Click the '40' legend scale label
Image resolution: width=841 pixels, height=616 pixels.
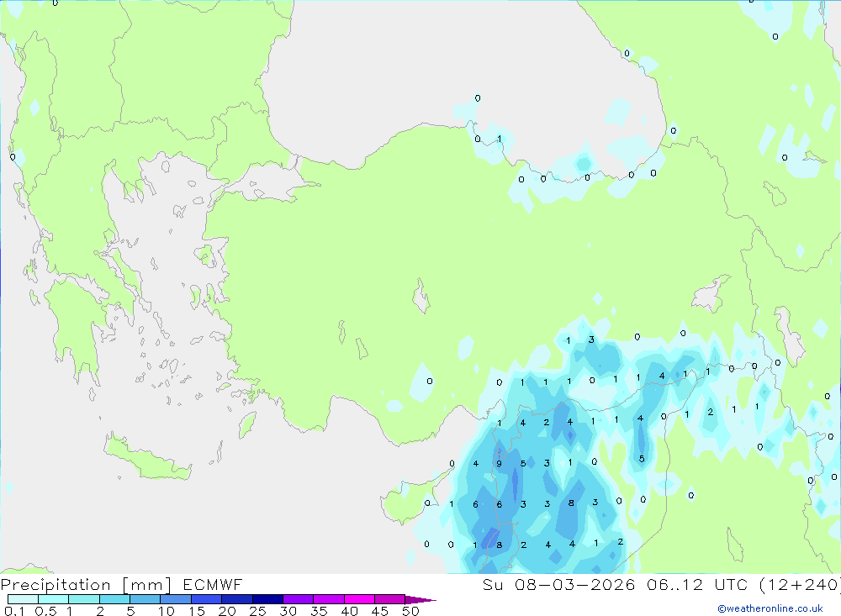pyautogui.click(x=350, y=611)
